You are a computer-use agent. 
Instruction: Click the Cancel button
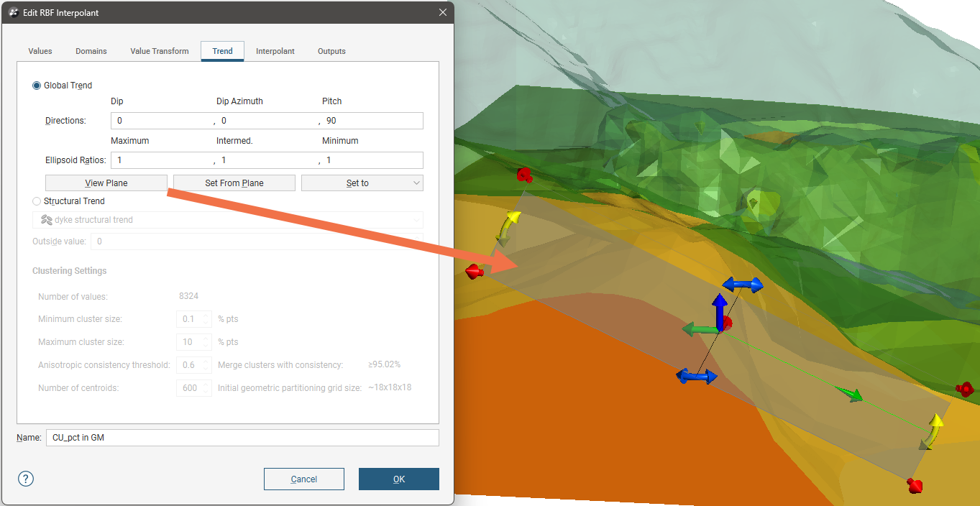pyautogui.click(x=304, y=479)
